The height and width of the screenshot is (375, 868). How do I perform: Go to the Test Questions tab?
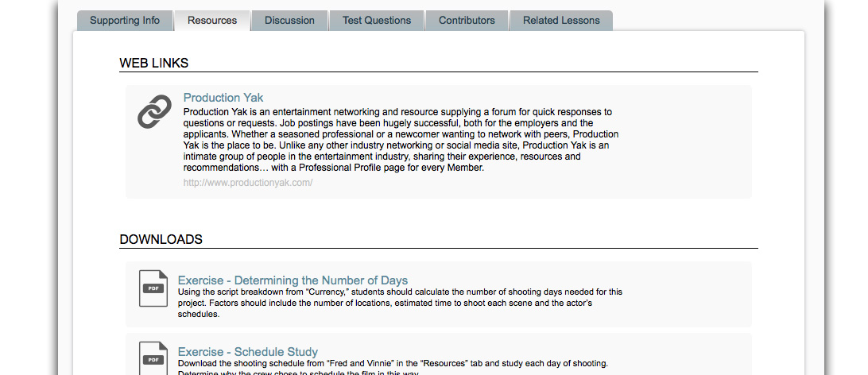[377, 21]
